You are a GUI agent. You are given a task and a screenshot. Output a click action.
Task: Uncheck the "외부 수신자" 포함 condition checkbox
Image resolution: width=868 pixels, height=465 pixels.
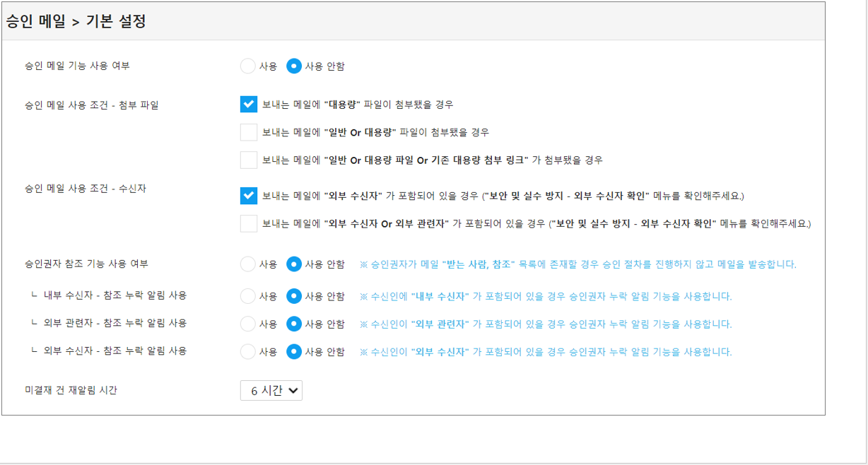pyautogui.click(x=249, y=196)
